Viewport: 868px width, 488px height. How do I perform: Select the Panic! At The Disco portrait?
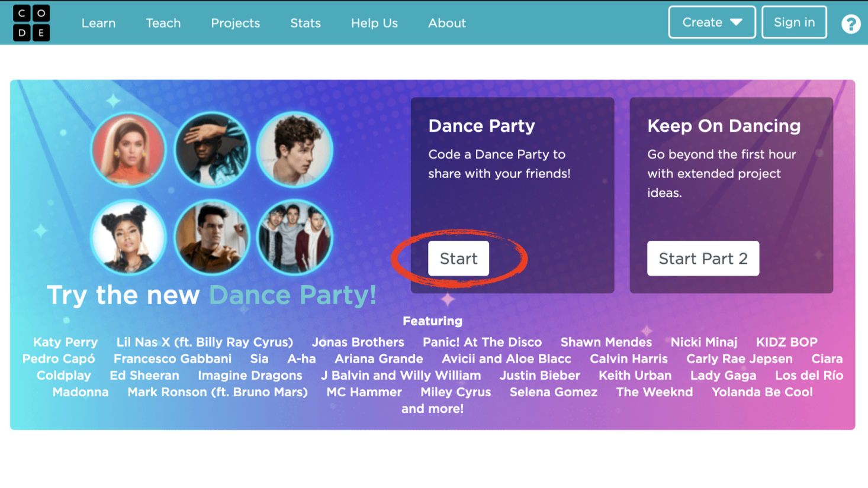pyautogui.click(x=212, y=237)
